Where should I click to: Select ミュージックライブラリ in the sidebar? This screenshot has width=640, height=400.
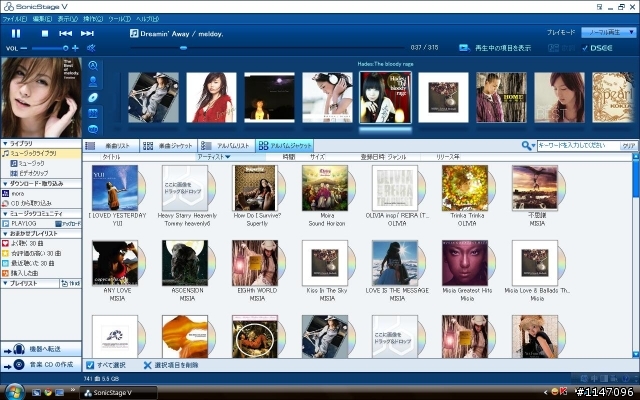[41, 153]
